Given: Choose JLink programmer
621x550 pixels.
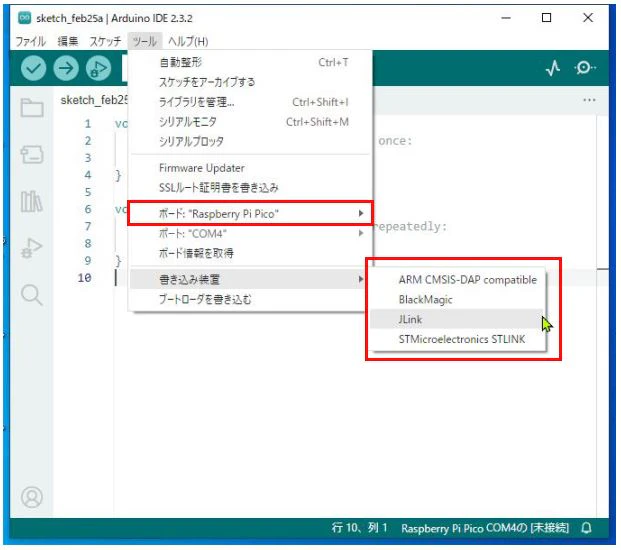Looking at the screenshot, I should coord(457,319).
